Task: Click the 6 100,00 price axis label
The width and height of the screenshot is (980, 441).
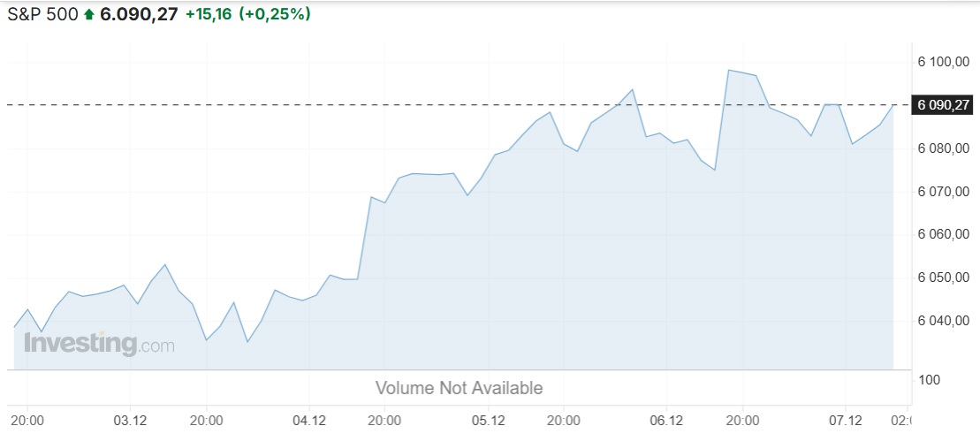Action: click(943, 62)
